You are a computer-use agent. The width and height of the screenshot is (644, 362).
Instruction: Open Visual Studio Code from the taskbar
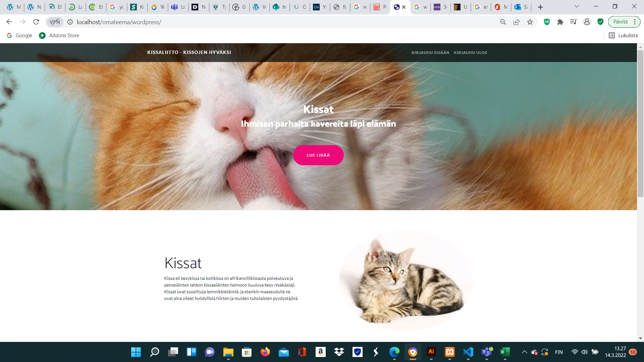pyautogui.click(x=468, y=352)
